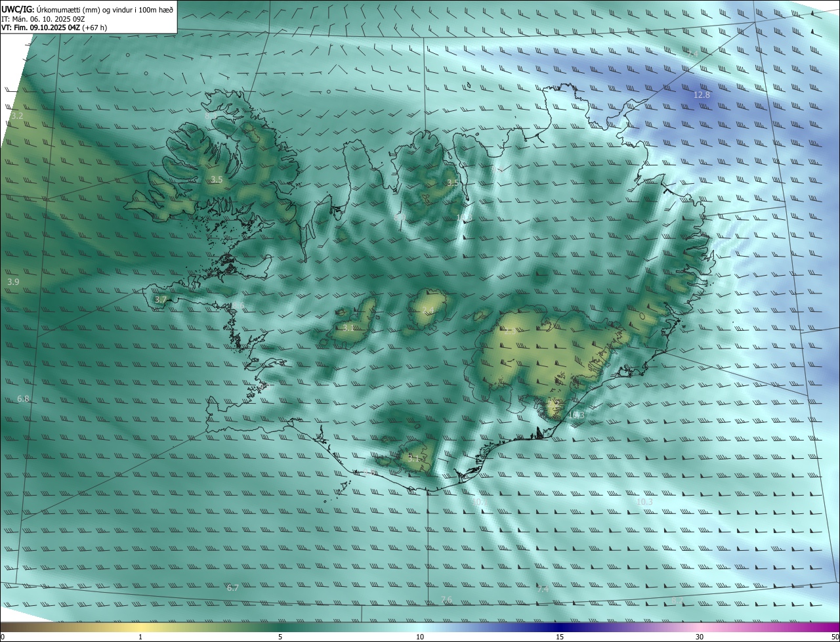Viewport: 840px width, 642px height.
Task: Click the title 'UWC/IG: Úrkomumætti (mm) og vindur í 100m hæð'
Action: tap(87, 9)
